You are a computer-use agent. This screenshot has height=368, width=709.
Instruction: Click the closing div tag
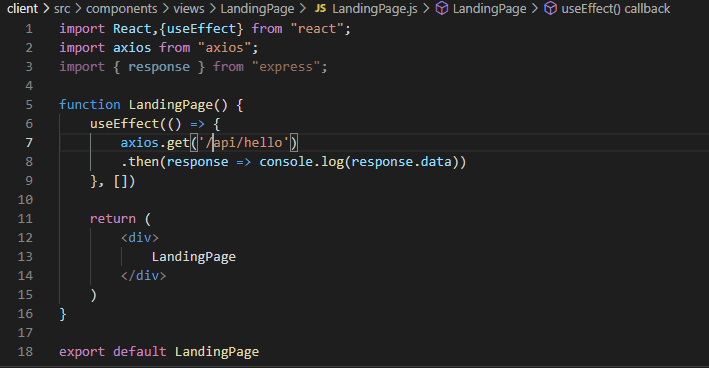click(x=143, y=276)
